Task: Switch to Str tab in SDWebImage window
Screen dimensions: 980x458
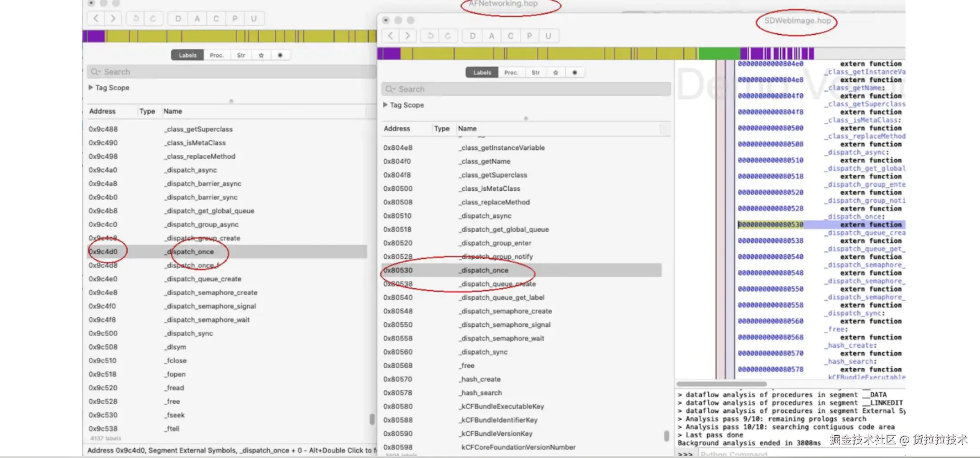Action: tap(535, 72)
